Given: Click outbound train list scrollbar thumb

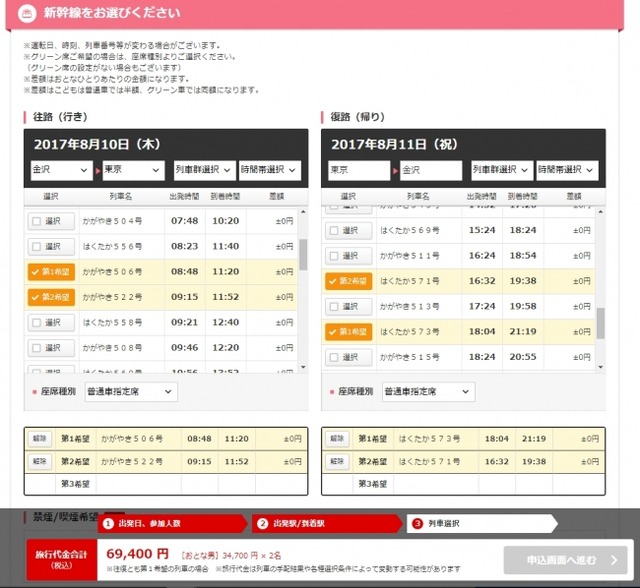Looking at the screenshot, I should click(x=303, y=255).
